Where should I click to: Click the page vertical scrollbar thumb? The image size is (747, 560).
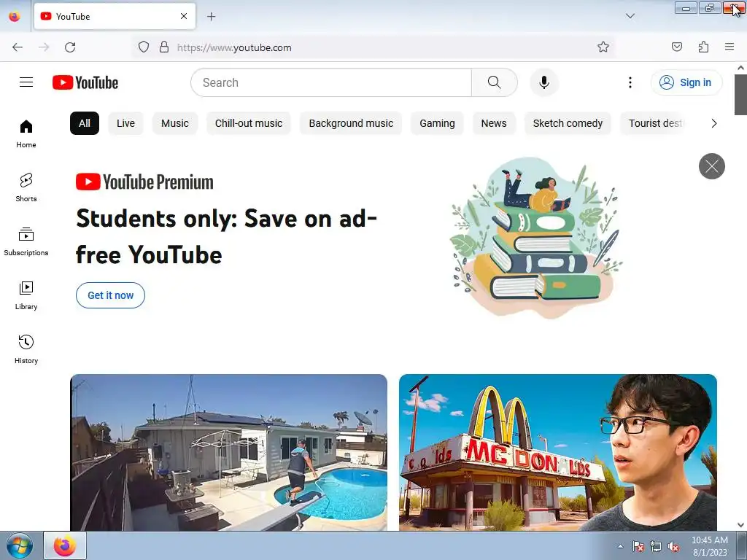pyautogui.click(x=740, y=95)
